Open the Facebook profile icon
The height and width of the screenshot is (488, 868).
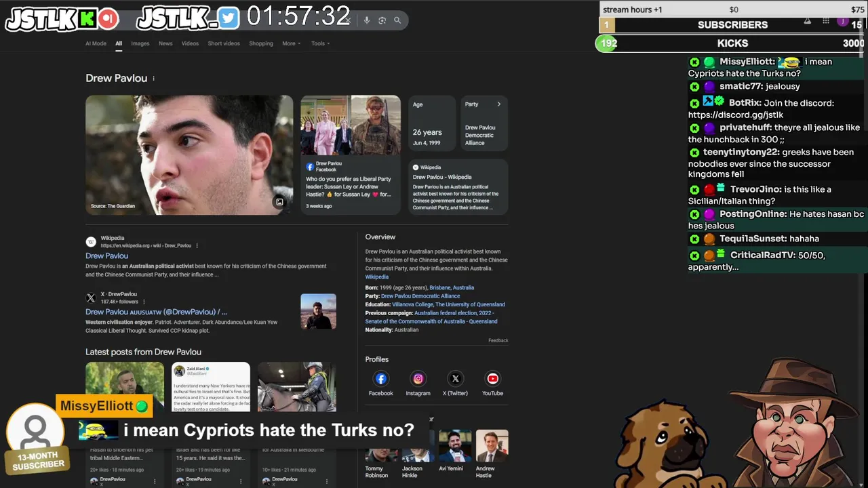(x=380, y=379)
